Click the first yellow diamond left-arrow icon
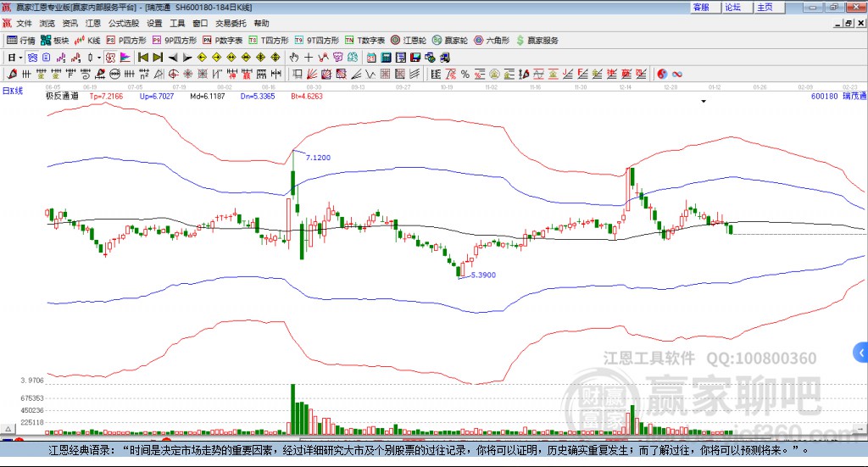Screen dimensions: 868x467 click(x=202, y=57)
